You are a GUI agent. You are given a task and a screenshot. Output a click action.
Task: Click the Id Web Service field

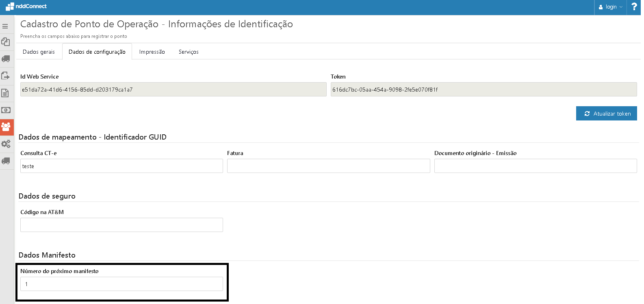[173, 90]
